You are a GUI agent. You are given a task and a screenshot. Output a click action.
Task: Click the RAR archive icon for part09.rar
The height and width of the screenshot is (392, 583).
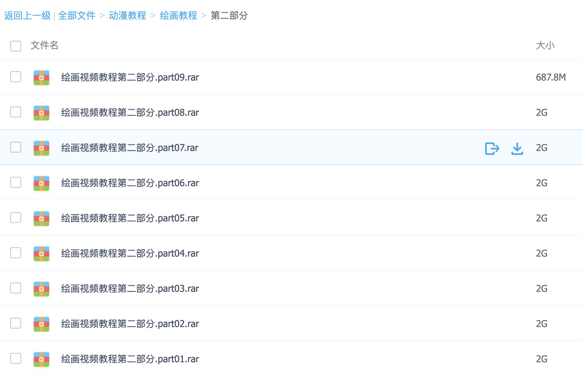(41, 77)
